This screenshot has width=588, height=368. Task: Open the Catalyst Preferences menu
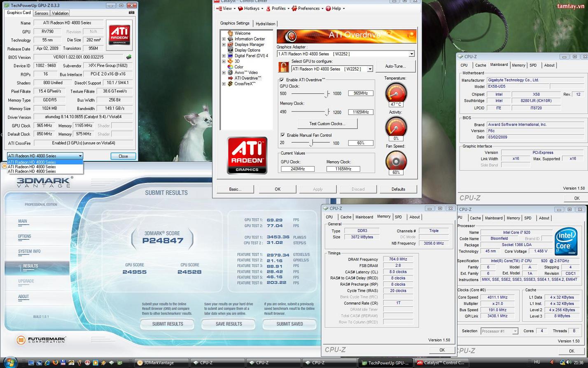307,8
